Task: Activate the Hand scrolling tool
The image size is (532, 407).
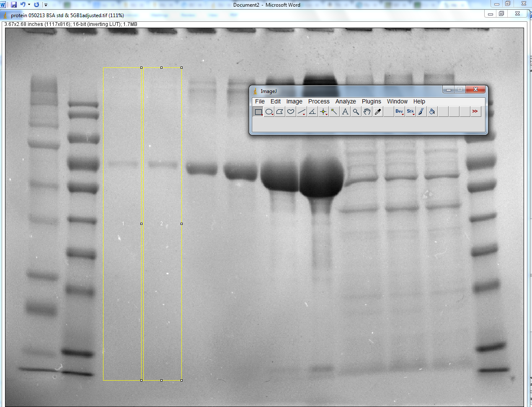Action: click(x=367, y=112)
